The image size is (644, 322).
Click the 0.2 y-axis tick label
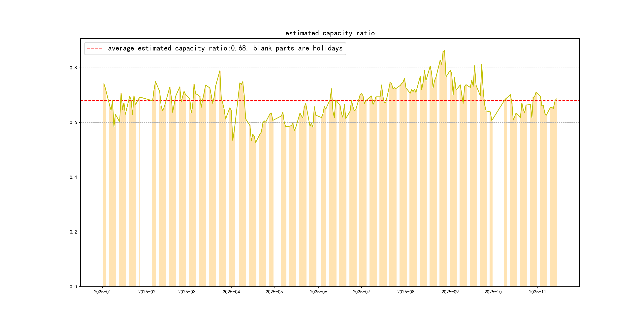click(73, 232)
